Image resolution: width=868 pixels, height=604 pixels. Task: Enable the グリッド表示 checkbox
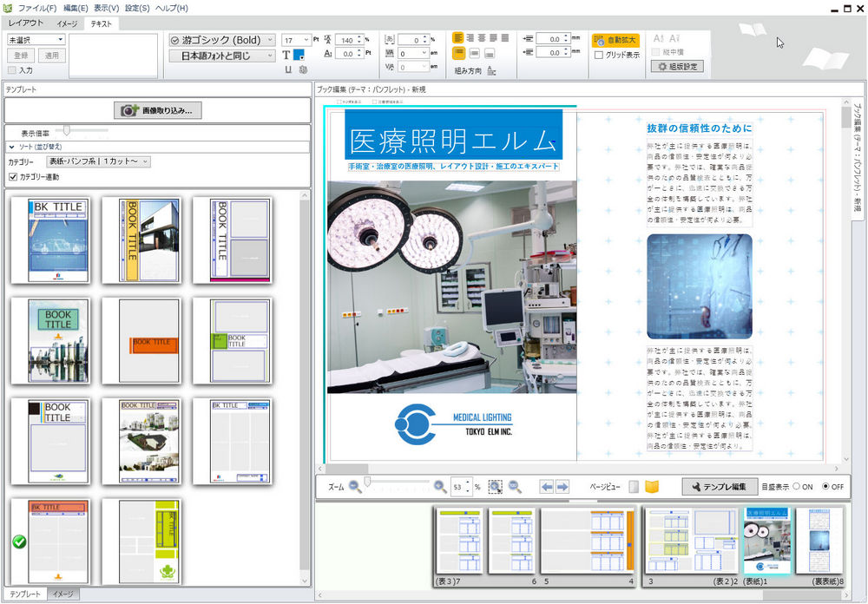click(x=601, y=54)
